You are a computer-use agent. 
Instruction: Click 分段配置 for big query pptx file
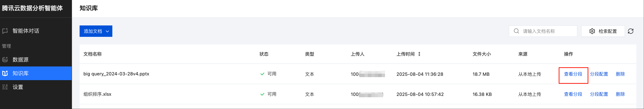(x=599, y=74)
